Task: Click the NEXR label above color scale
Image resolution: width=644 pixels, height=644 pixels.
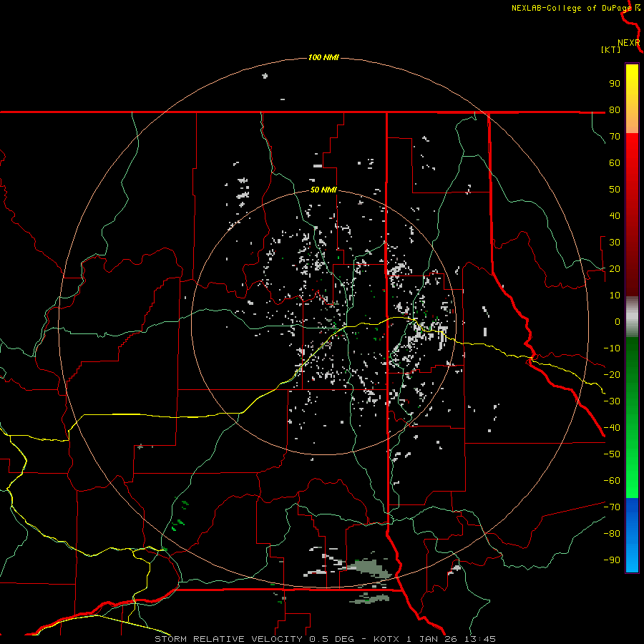Action: pos(629,43)
